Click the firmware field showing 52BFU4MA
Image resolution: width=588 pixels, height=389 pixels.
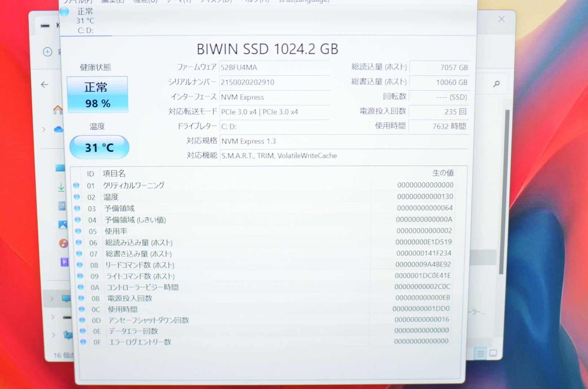tap(274, 68)
